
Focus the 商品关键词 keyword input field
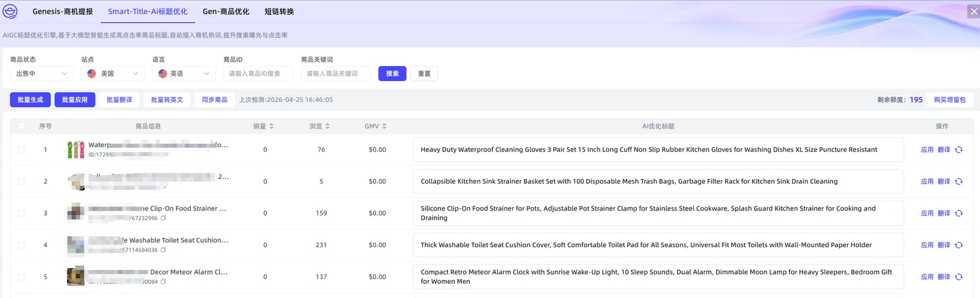coord(336,74)
